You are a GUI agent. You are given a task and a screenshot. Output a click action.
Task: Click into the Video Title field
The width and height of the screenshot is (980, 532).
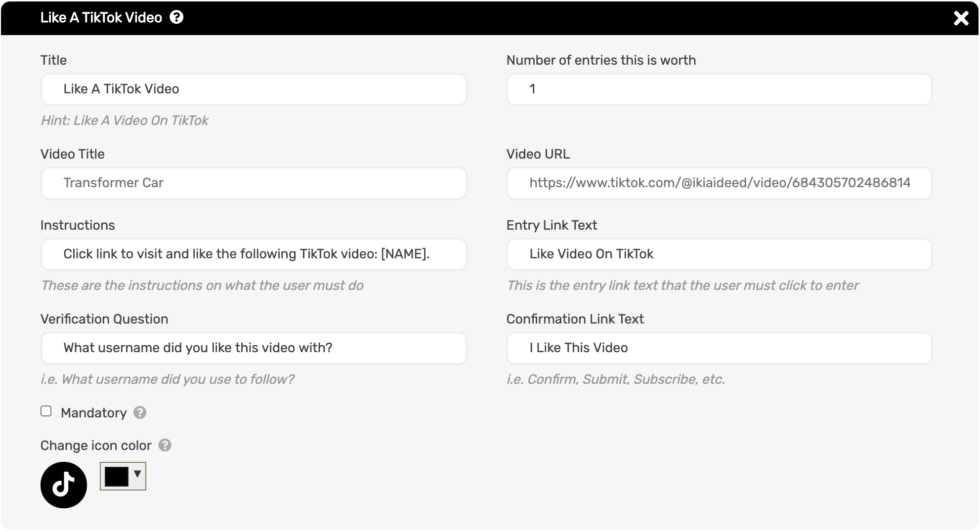254,183
